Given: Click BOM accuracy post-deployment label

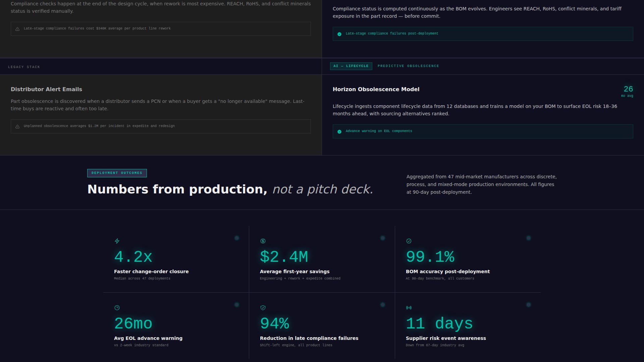Looking at the screenshot, I should click(x=448, y=271).
